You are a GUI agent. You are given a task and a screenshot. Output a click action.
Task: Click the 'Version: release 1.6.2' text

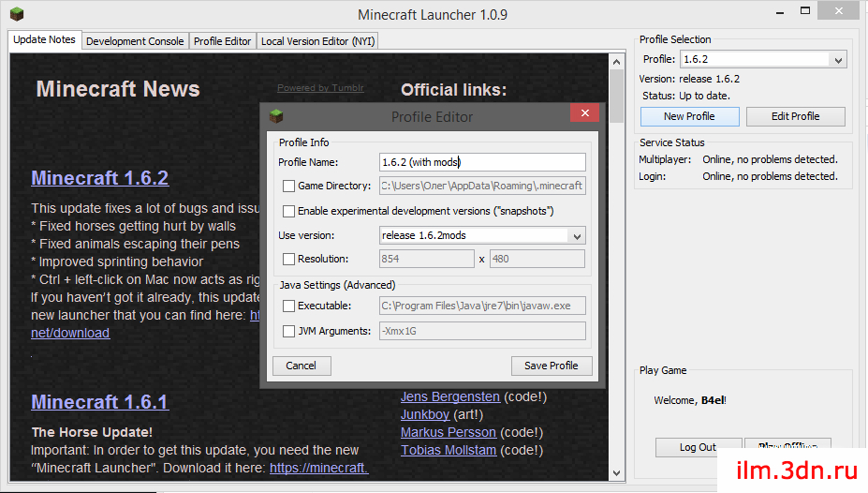coord(689,79)
